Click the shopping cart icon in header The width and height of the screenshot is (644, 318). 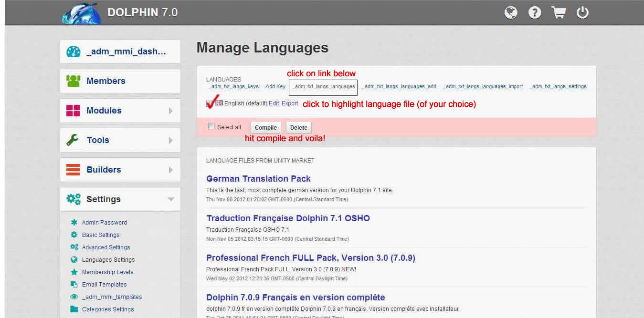tap(559, 13)
